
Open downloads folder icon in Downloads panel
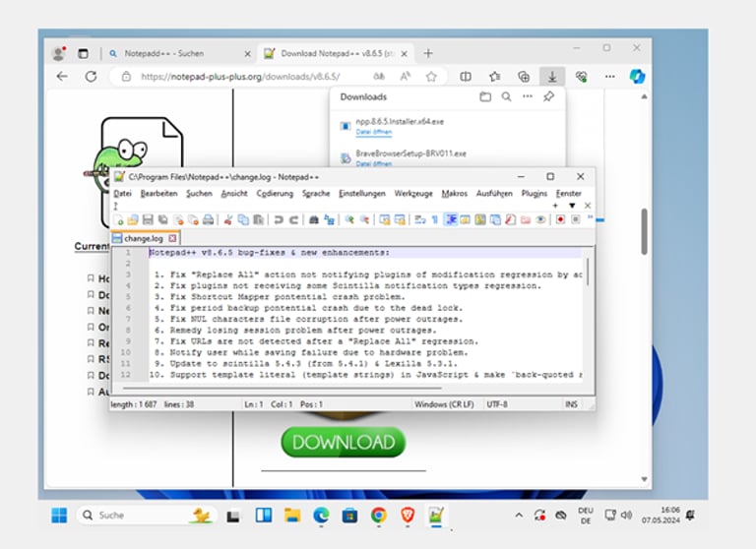click(x=485, y=96)
